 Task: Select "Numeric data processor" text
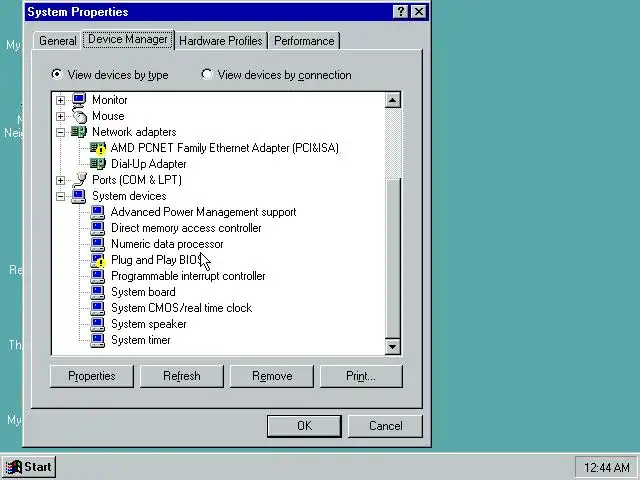167,244
